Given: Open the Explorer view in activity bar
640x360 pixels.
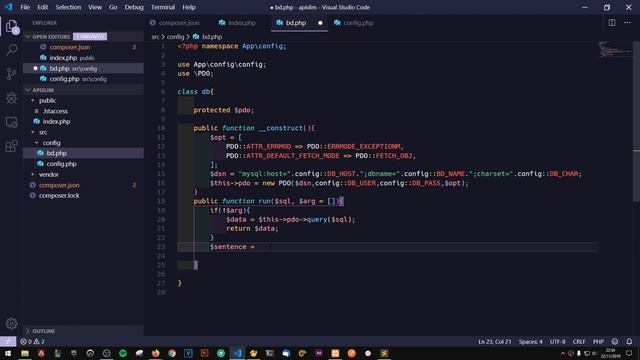Looking at the screenshot, I should pos(11,26).
